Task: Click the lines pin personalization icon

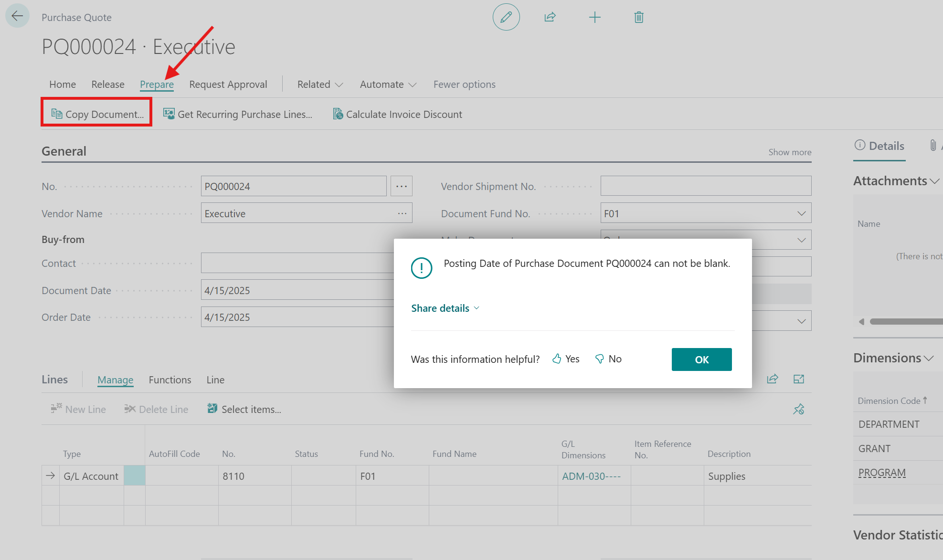Action: click(798, 409)
